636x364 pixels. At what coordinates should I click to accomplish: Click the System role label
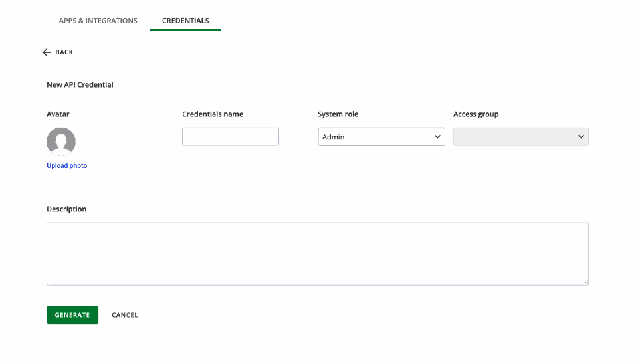338,114
